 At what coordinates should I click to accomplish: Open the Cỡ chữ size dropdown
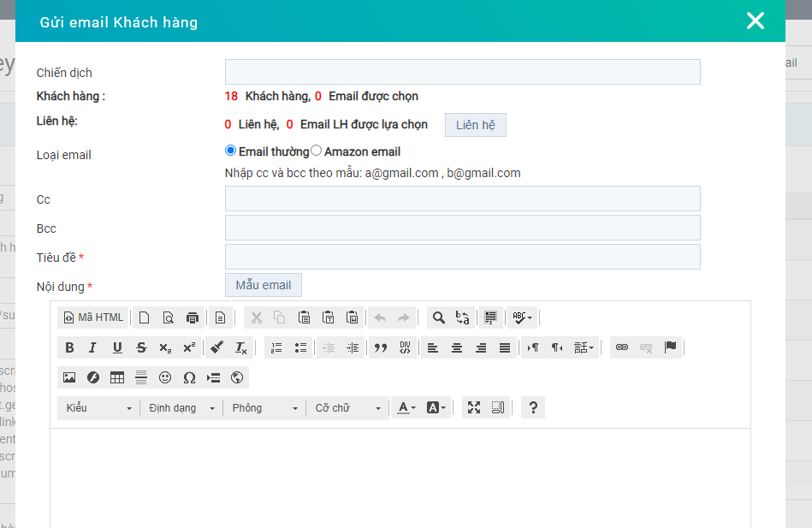pos(347,408)
